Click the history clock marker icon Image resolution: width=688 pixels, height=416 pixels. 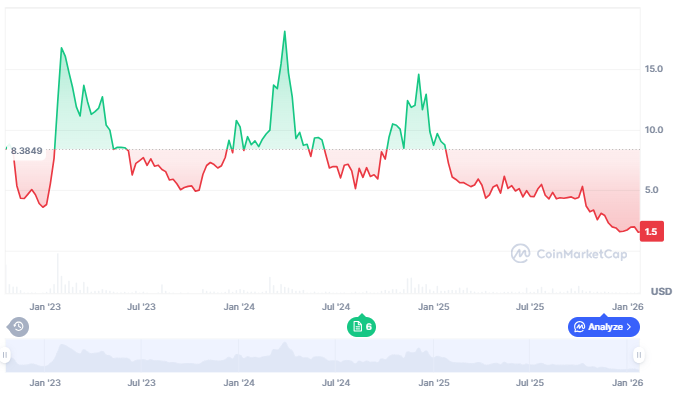[18, 327]
